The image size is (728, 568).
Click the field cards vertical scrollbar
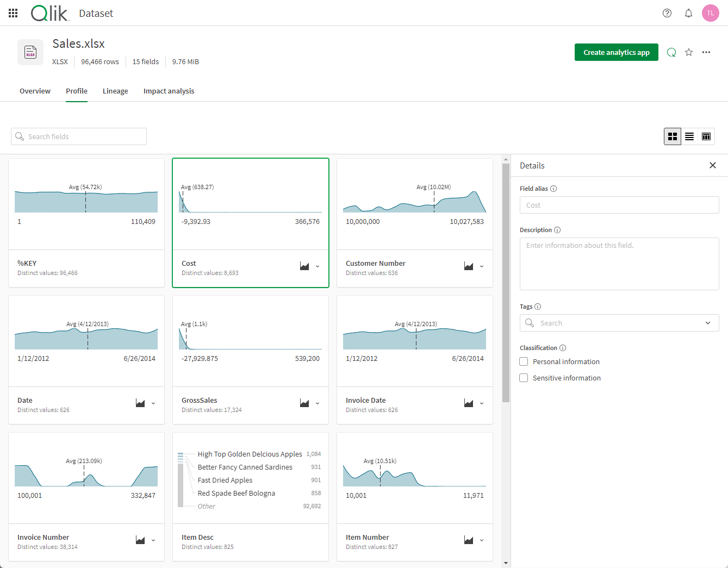[x=506, y=283]
